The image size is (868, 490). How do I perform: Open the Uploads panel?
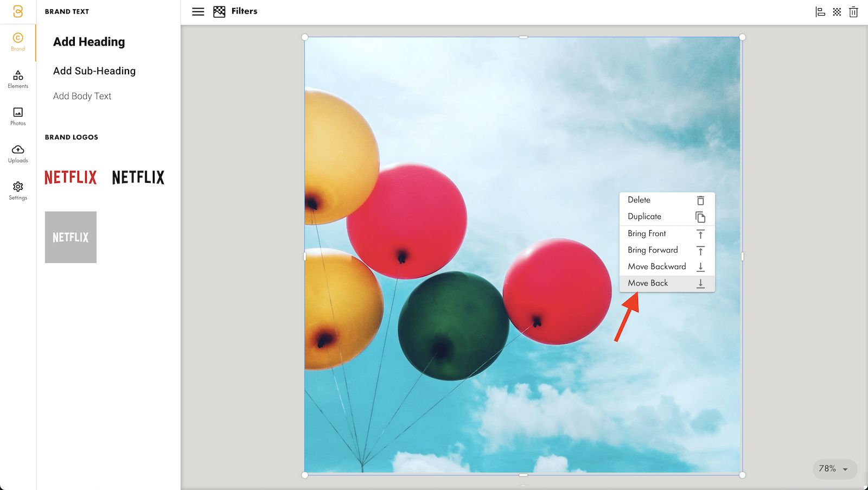tap(18, 154)
